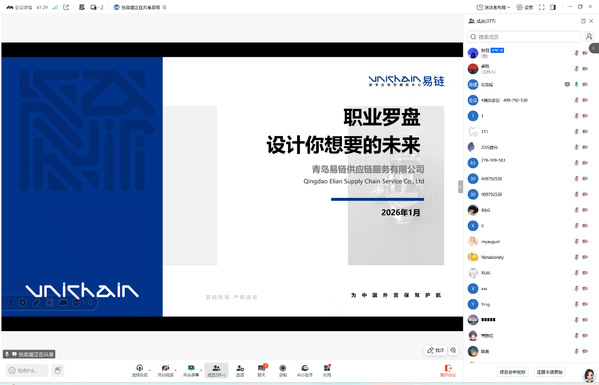The width and height of the screenshot is (599, 385).
Task: Click the more options icon on slide overlay
Action: coord(77,302)
